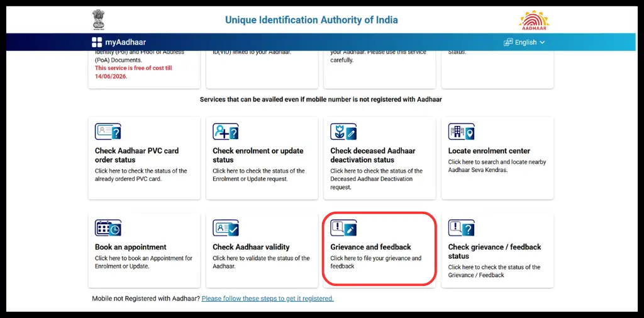This screenshot has height=318, width=644.
Task: Click the Grievance and feedback icon
Action: pyautogui.click(x=344, y=228)
